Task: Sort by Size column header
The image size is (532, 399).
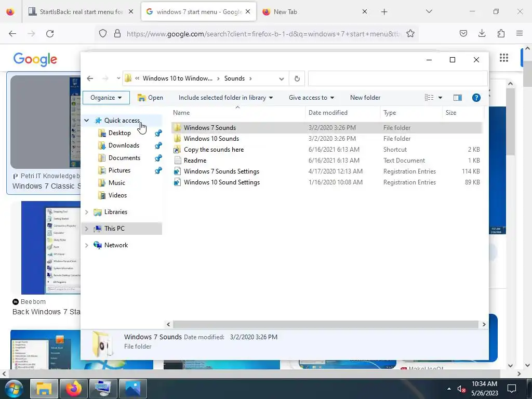Action: 463,113
